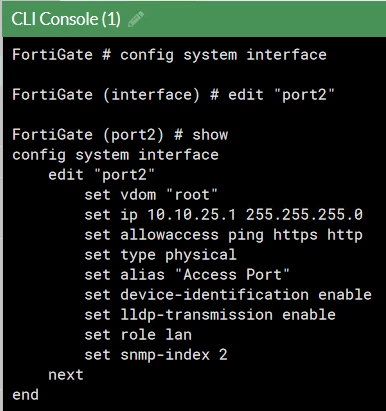
Task: Select the CLI Console (1) title text
Action: click(x=66, y=19)
